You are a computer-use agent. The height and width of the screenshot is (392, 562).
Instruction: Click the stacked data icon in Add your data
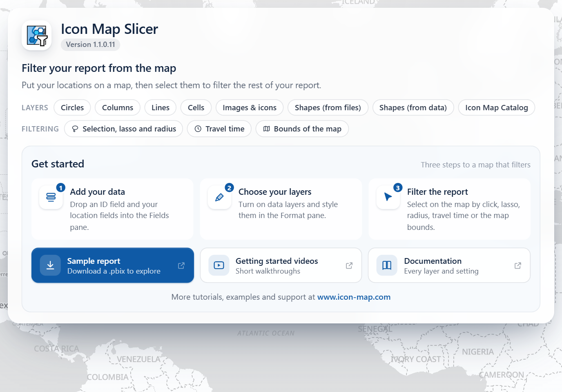click(x=51, y=197)
